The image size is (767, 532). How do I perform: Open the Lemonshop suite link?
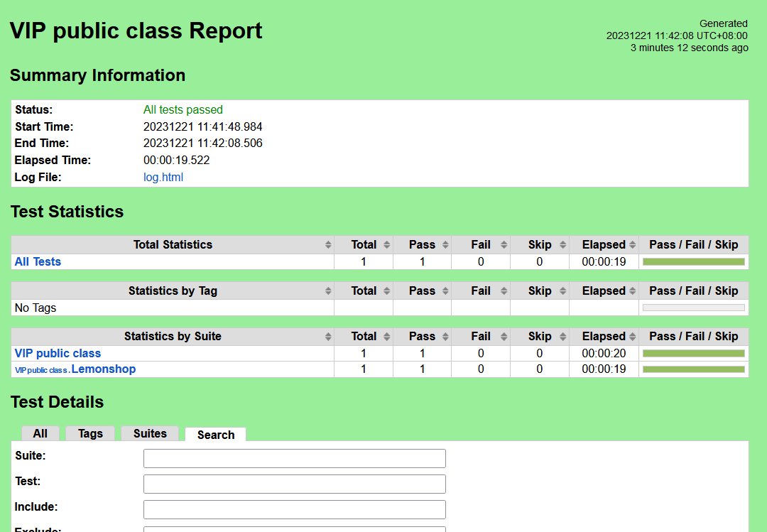103,369
